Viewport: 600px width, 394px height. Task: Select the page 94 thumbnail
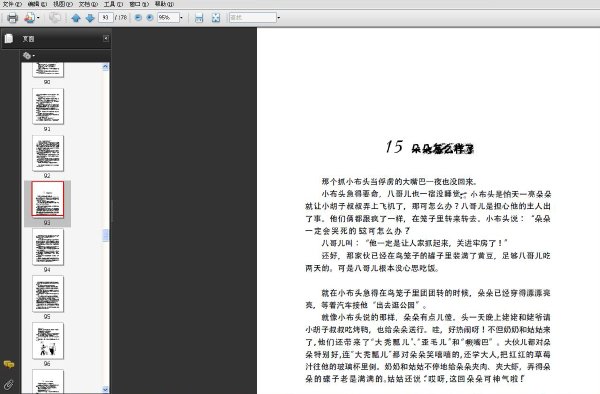(48, 247)
